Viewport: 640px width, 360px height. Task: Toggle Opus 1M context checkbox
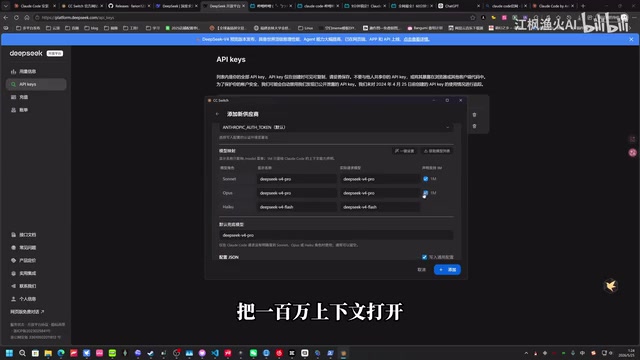click(426, 193)
